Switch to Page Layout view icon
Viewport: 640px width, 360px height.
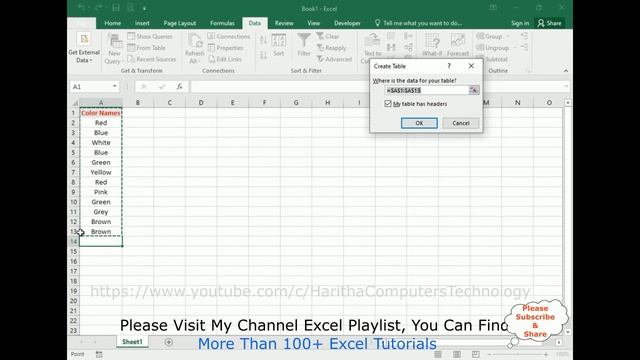pos(457,354)
